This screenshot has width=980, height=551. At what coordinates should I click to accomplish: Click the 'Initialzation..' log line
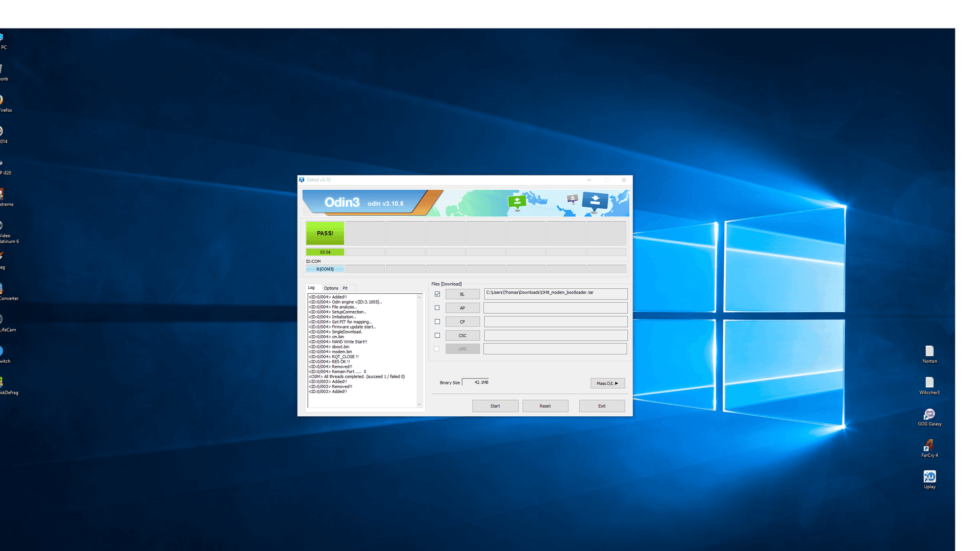(x=332, y=317)
